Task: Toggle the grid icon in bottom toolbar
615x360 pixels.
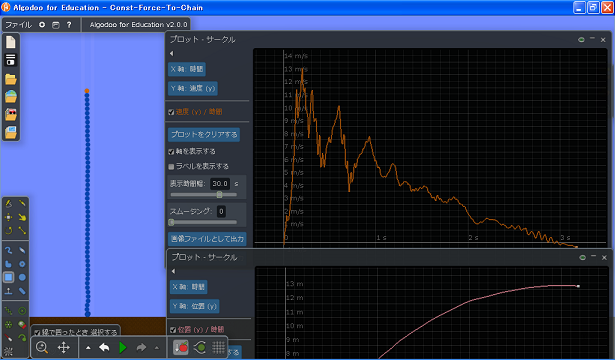Action: click(x=218, y=347)
